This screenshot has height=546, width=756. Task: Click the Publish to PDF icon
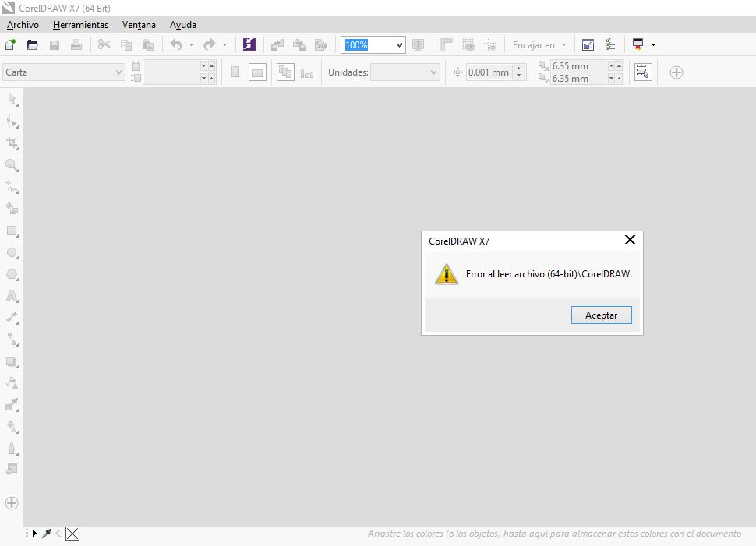coord(321,45)
